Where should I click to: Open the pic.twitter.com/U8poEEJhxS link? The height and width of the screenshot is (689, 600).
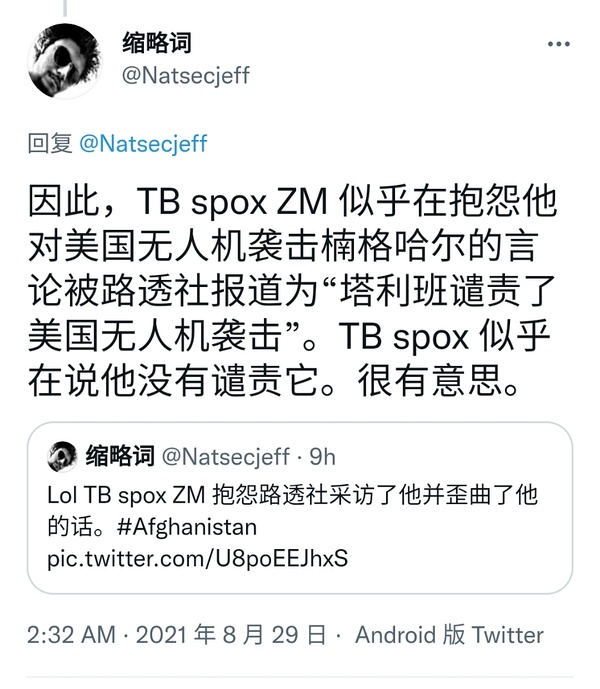click(x=197, y=558)
